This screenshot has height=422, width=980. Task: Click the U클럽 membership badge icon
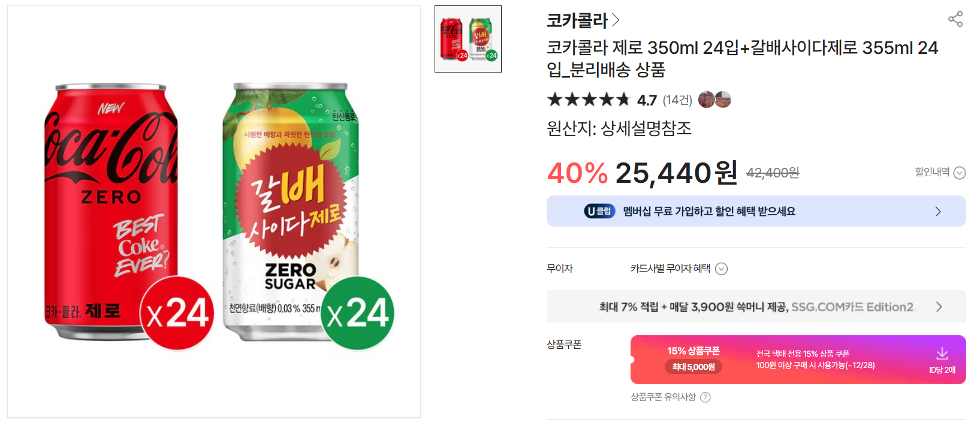click(600, 210)
